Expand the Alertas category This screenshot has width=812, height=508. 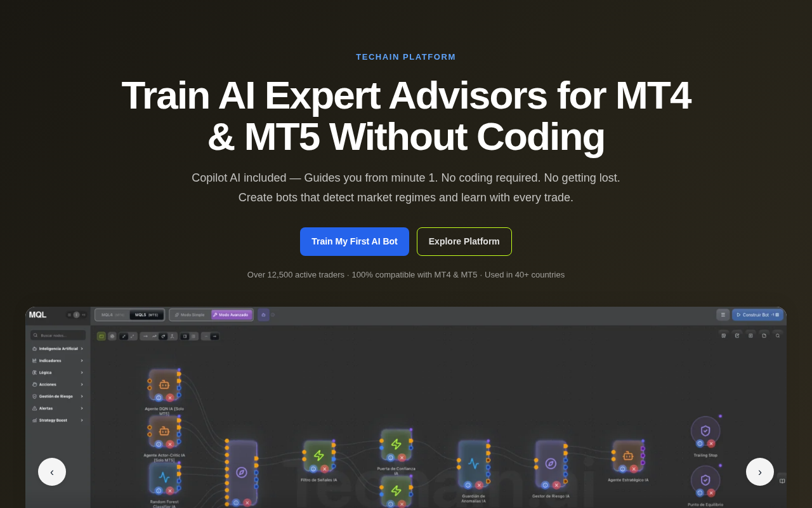[58, 408]
